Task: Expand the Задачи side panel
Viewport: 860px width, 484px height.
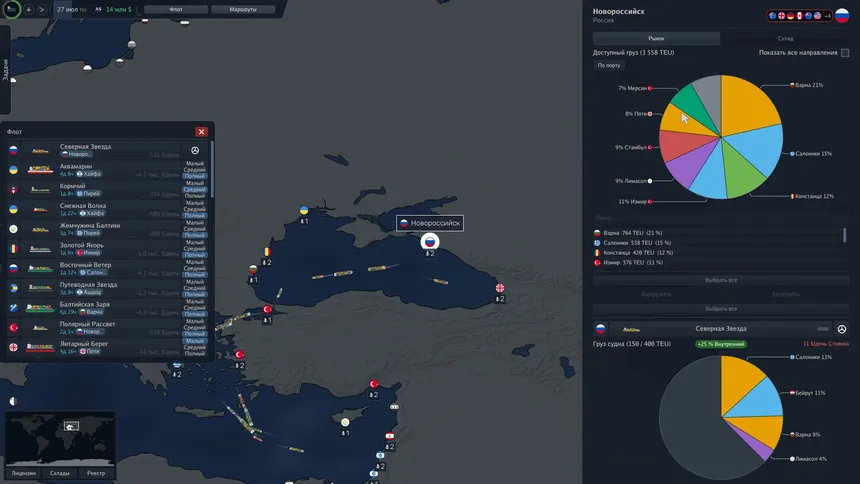Action: coord(5,70)
